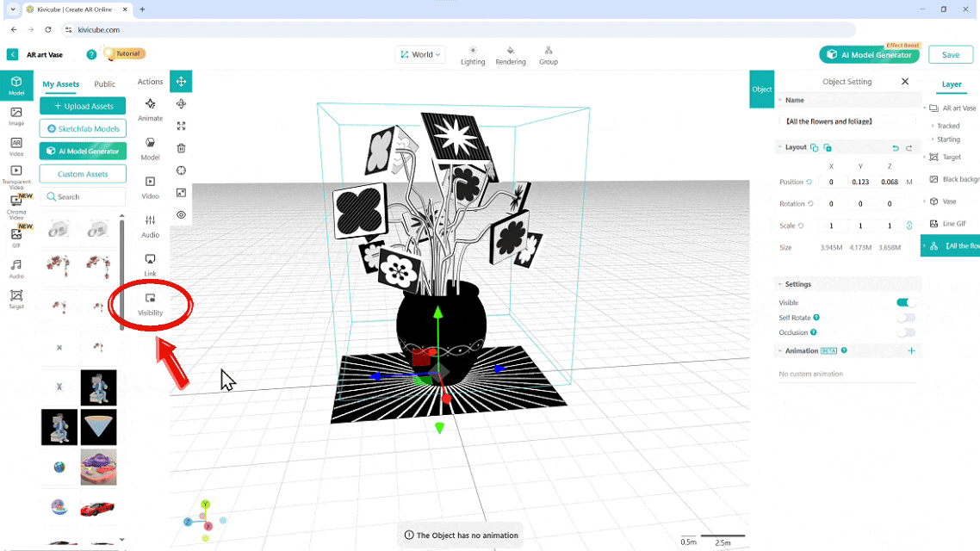980x551 pixels.
Task: Turn off the Visible toggle
Action: pos(906,303)
